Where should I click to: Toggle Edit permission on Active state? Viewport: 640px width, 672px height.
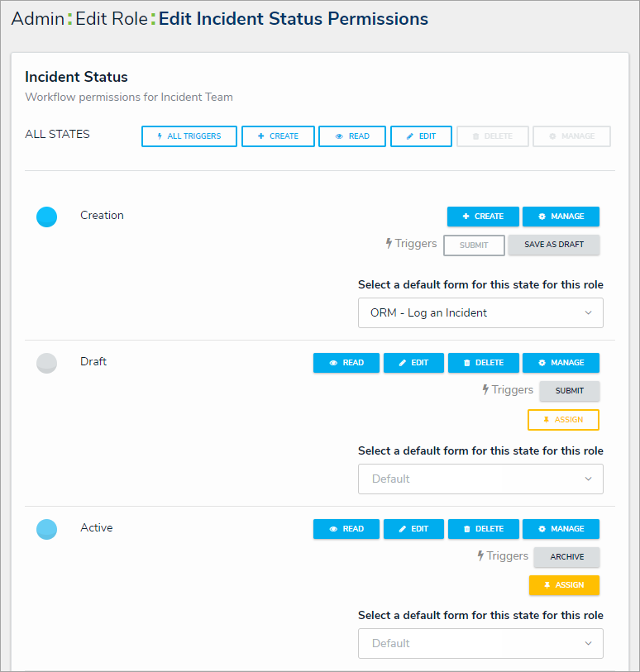[413, 529]
